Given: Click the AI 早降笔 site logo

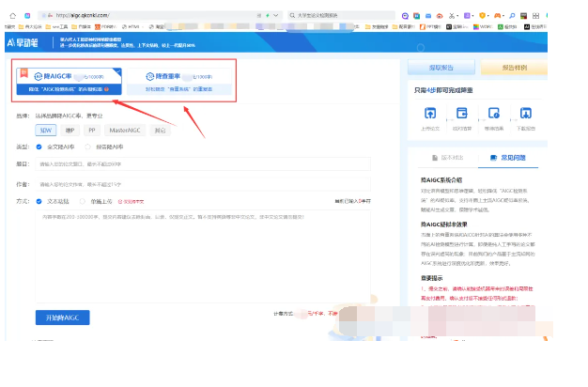Looking at the screenshot, I should pyautogui.click(x=23, y=43).
